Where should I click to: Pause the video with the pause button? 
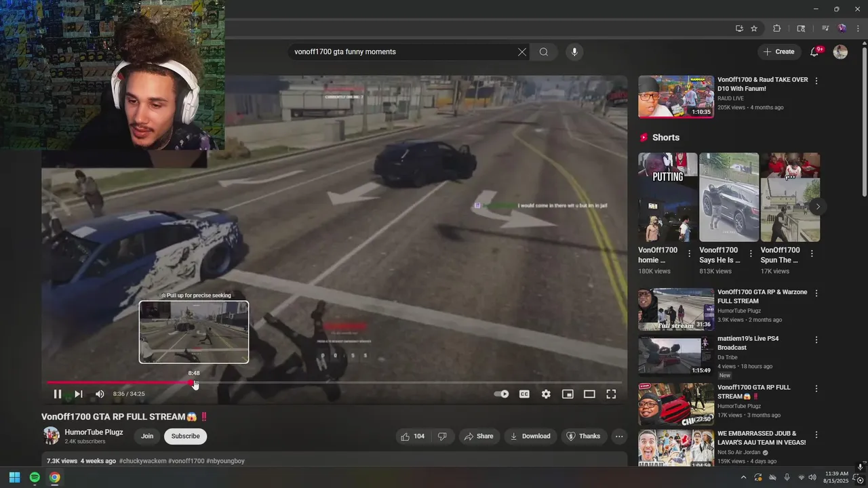click(58, 394)
